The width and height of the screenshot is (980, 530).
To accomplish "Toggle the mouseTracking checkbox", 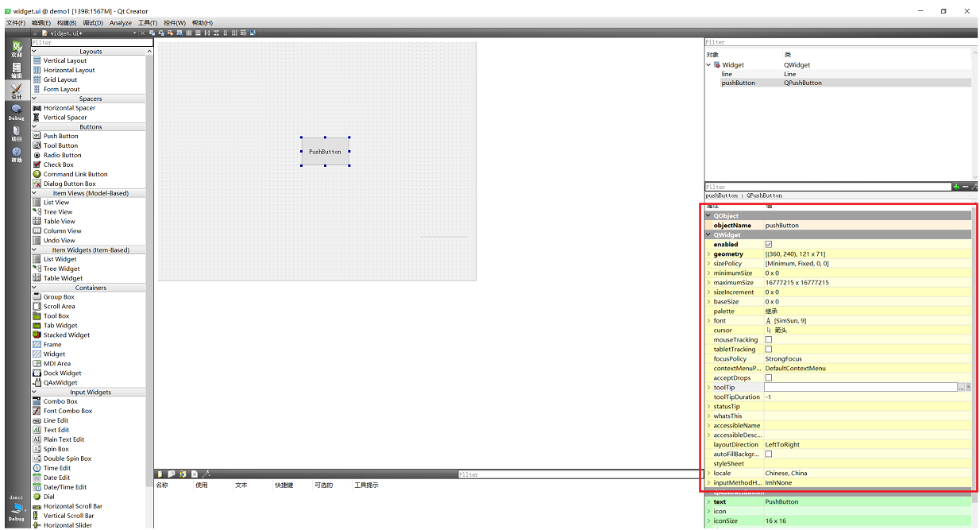I will [x=768, y=339].
